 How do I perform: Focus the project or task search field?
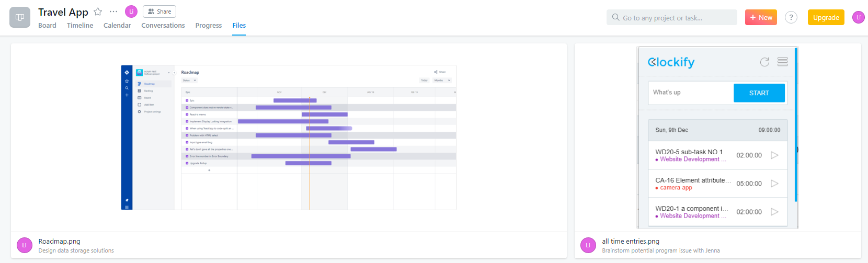[x=672, y=17]
